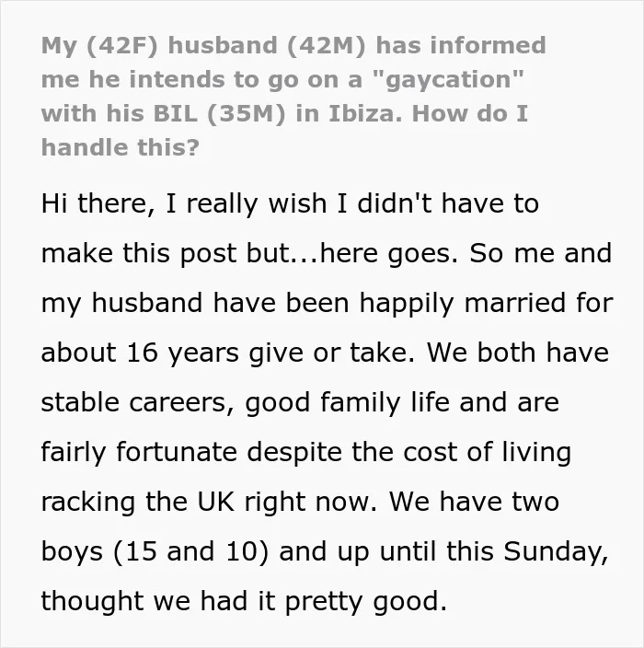Click the phrase 'cost of living'
This screenshot has height=648, width=644.
coord(488,452)
